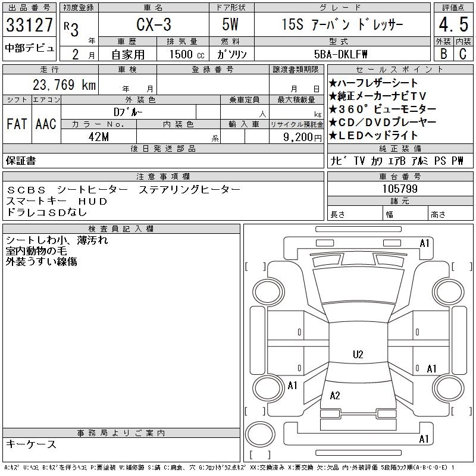Select model code 5BA-DKLFW
Viewport: 476px width, 476px height.
(340, 54)
